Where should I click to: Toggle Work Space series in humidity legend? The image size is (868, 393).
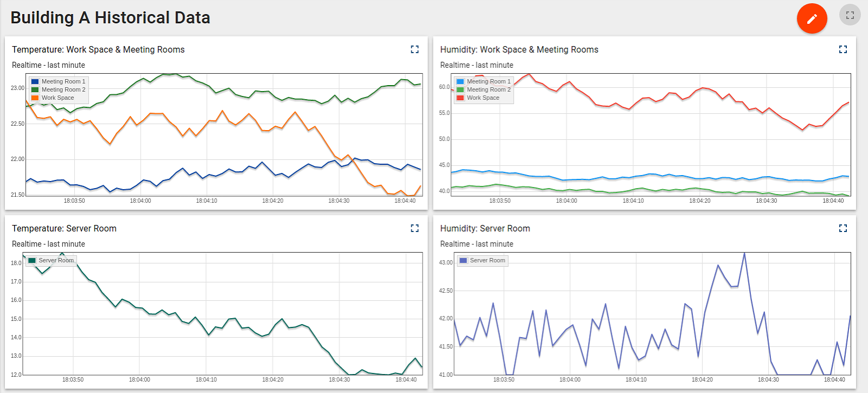tap(483, 98)
